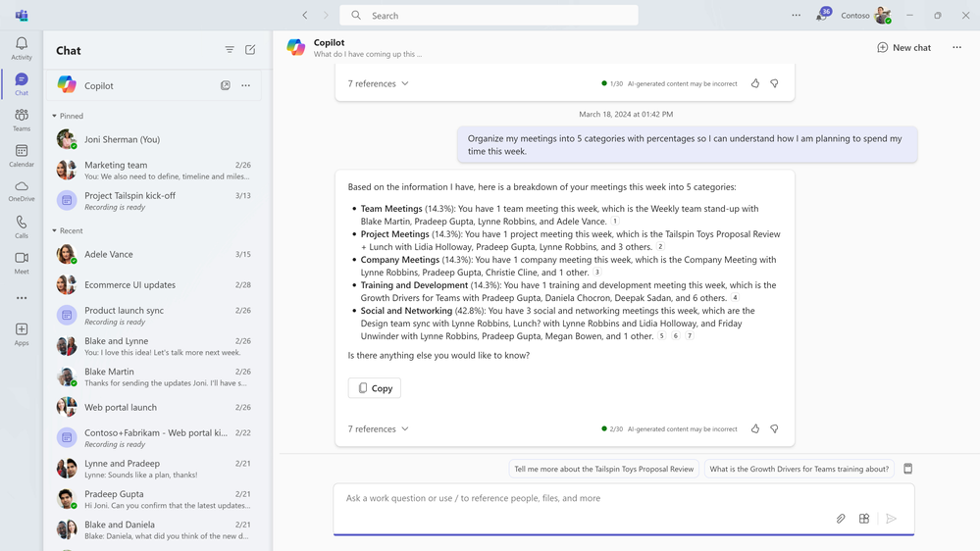The image size is (980, 551).
Task: Attach a file with the paperclip icon
Action: (841, 519)
